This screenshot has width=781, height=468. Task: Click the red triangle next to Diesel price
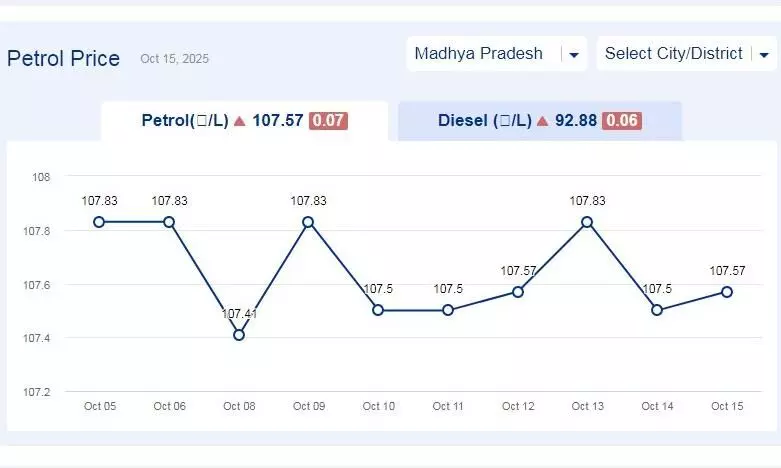coord(543,121)
